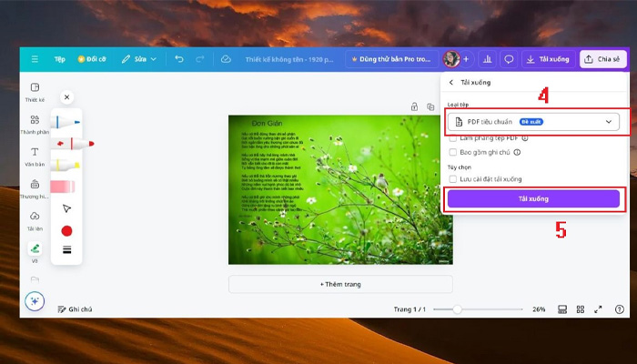This screenshot has width=637, height=364.
Task: Show info for Bao gồm ghi chú
Action: coord(517,152)
